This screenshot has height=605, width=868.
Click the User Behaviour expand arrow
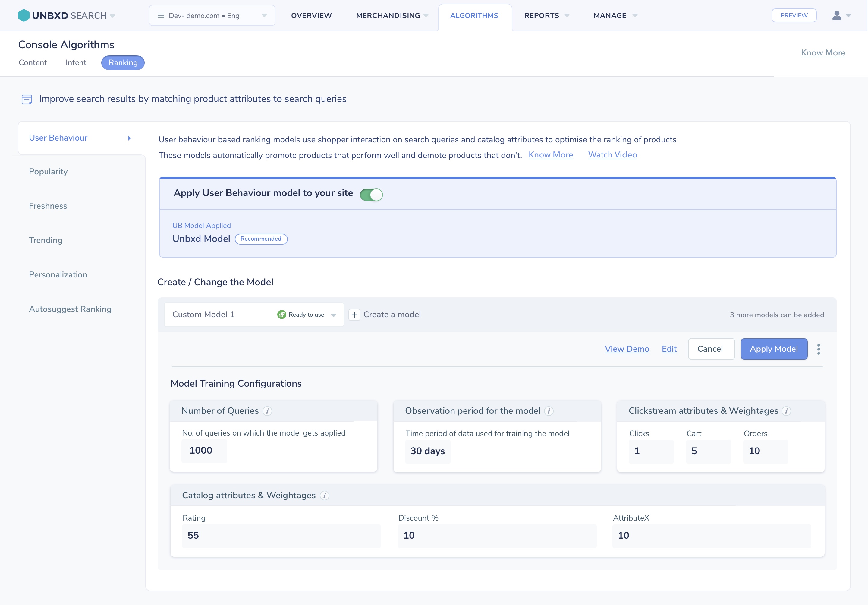click(129, 138)
